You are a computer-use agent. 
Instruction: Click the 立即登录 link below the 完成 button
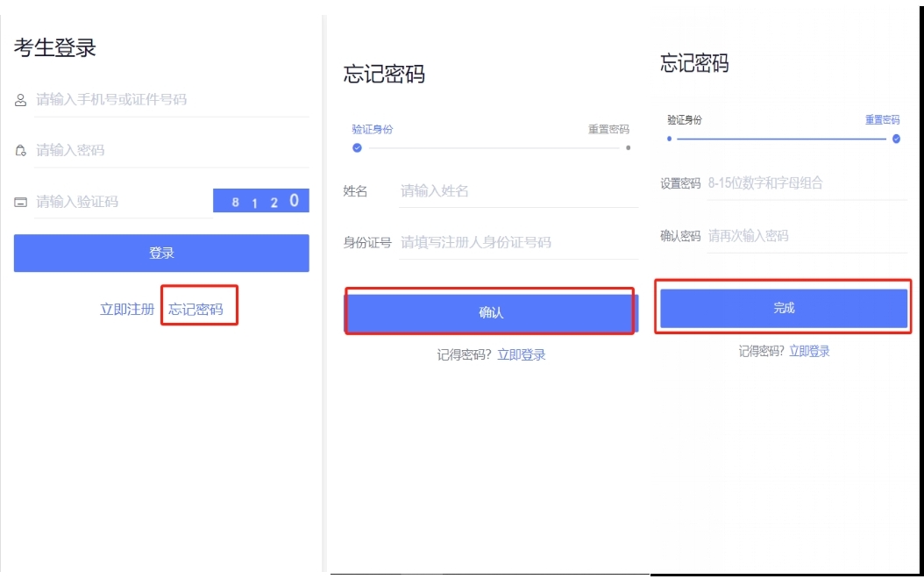tap(809, 352)
